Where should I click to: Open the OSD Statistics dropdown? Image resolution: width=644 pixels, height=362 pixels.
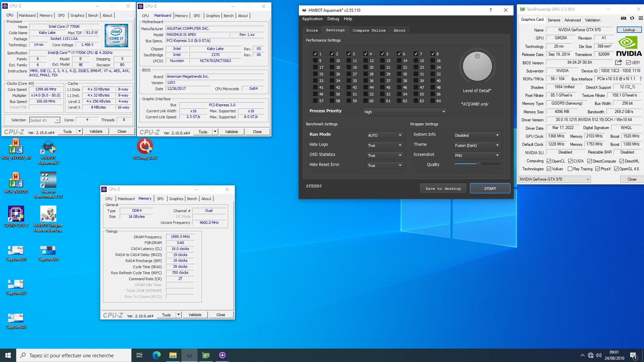point(385,155)
